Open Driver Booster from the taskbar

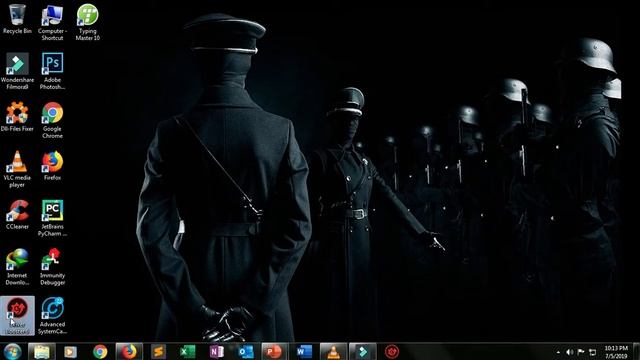pyautogui.click(x=392, y=351)
